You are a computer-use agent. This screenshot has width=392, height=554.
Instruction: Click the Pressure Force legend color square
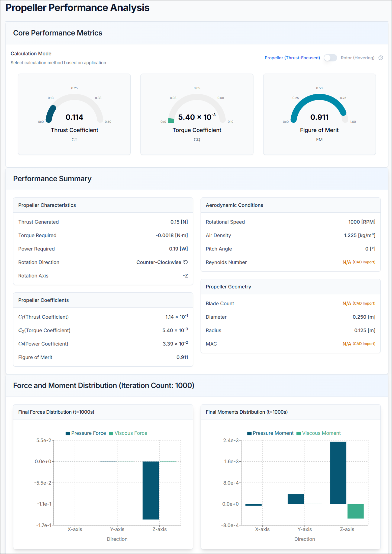tap(68, 433)
